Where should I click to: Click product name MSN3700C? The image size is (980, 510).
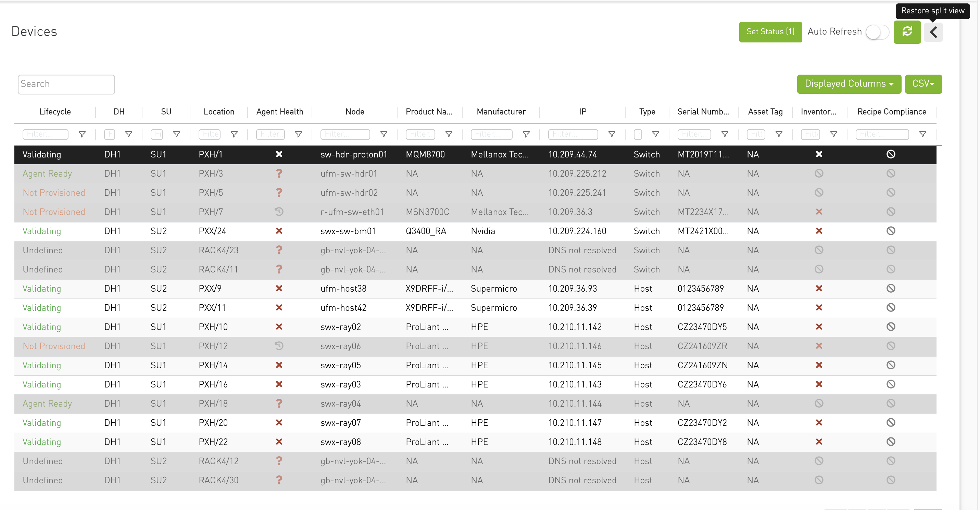point(427,212)
